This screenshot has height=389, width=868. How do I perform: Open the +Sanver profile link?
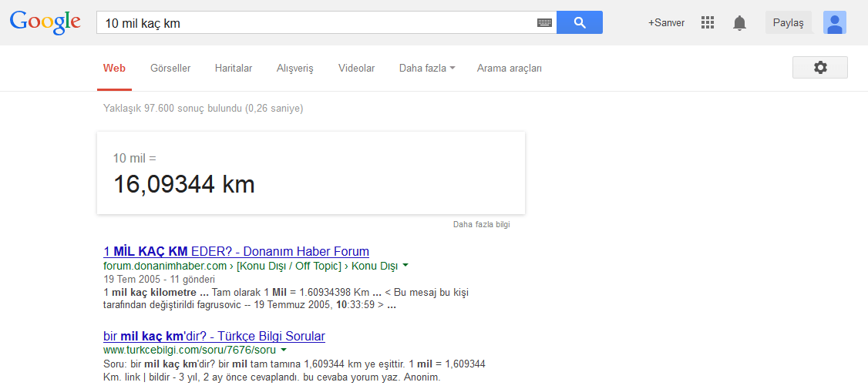(667, 22)
